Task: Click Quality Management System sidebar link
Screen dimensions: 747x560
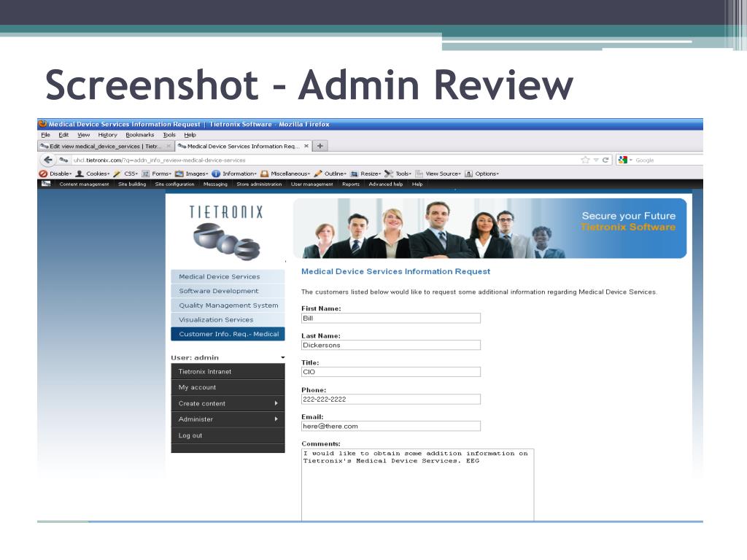Action: 228,306
